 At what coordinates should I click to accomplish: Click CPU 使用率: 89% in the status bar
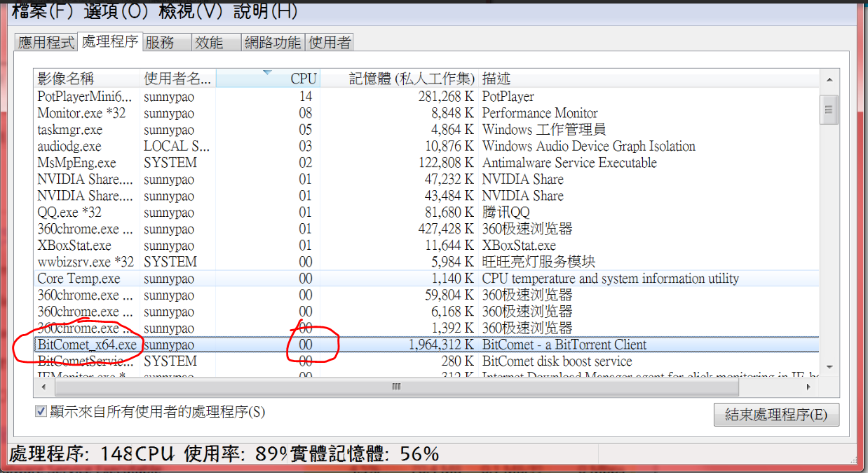(210, 454)
